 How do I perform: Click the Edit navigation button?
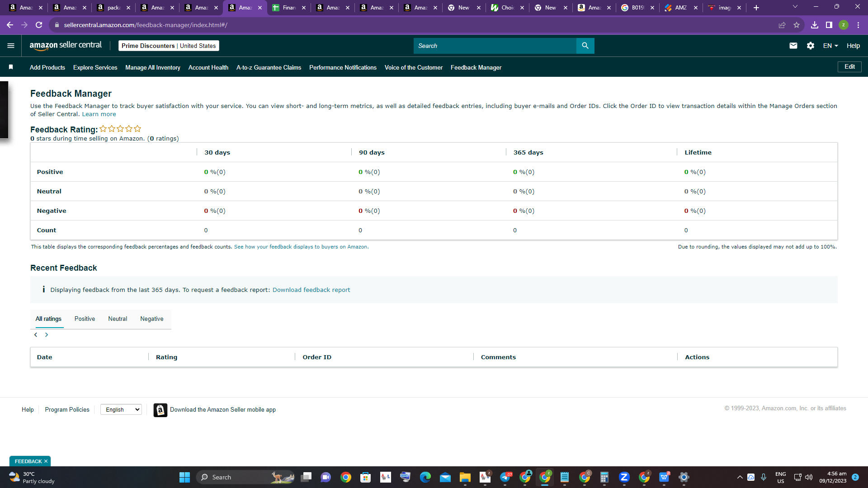849,67
